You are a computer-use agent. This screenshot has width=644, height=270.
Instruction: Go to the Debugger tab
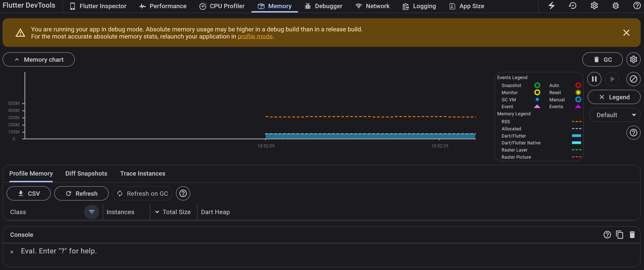(x=324, y=6)
